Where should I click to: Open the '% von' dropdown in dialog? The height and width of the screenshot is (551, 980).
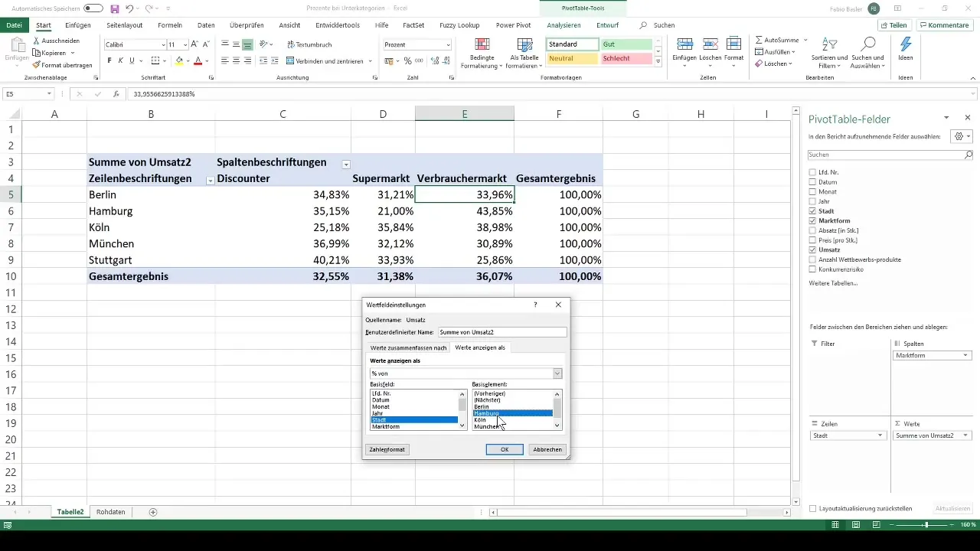557,373
